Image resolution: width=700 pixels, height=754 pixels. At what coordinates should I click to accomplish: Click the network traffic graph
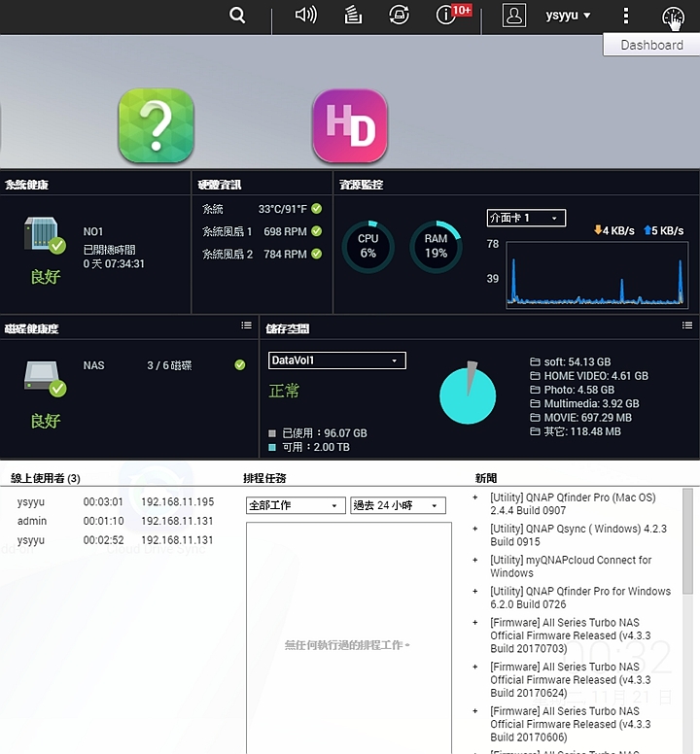point(597,275)
